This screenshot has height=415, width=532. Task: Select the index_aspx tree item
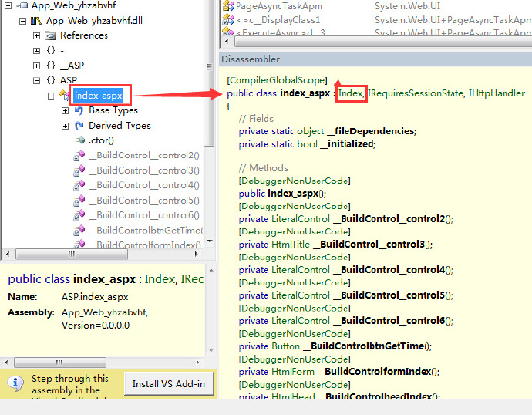pos(98,96)
